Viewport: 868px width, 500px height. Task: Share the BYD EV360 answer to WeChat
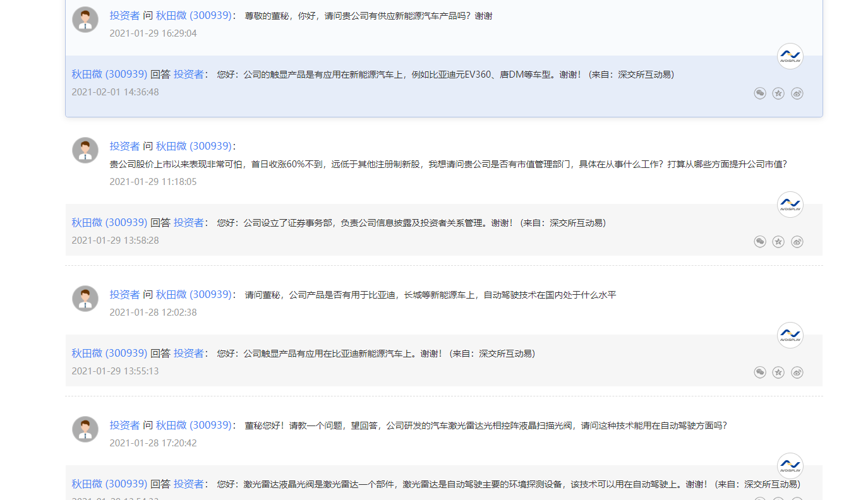click(x=760, y=93)
